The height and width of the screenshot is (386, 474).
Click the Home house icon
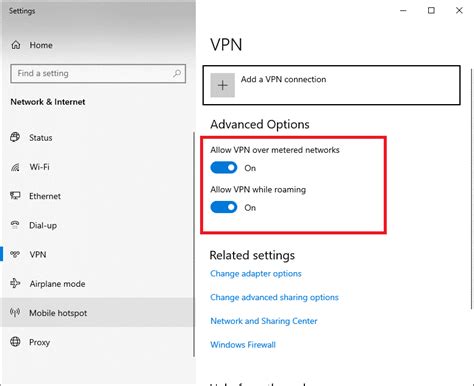[x=16, y=45]
